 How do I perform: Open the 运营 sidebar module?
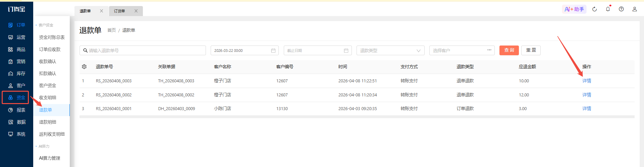[17, 37]
